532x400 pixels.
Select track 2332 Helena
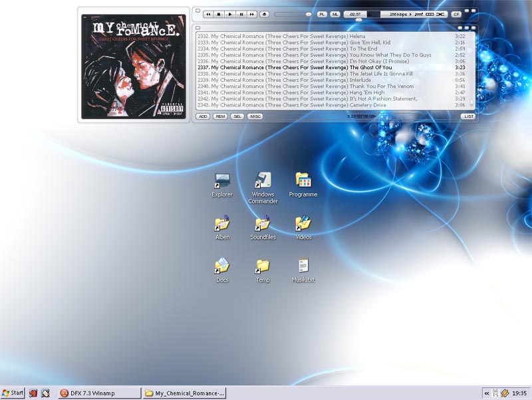coord(331,36)
